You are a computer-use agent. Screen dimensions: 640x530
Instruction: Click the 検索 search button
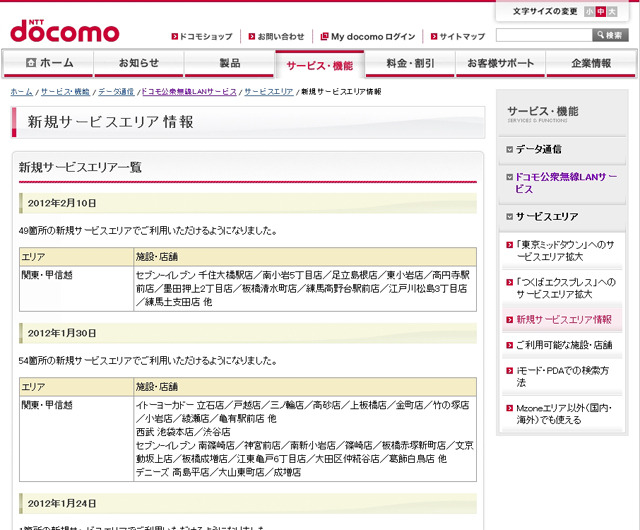[610, 35]
